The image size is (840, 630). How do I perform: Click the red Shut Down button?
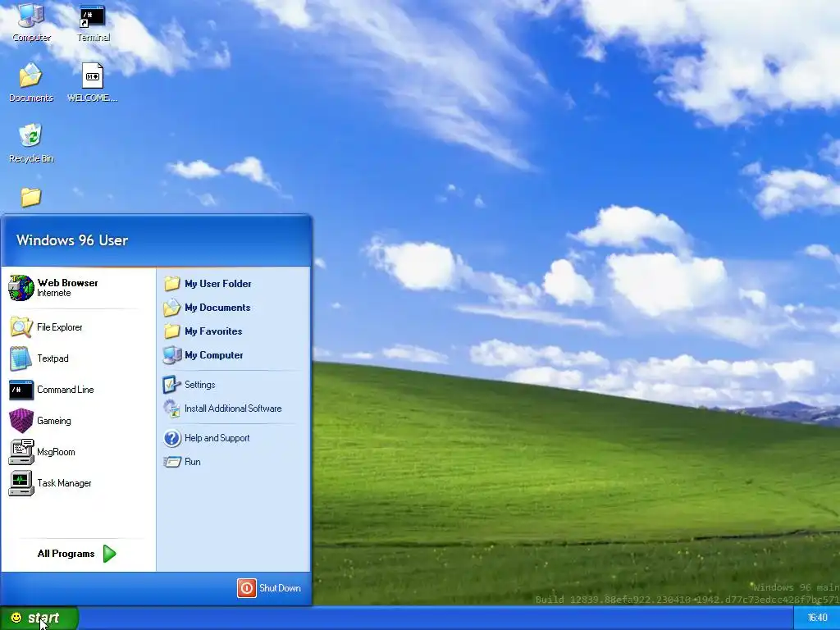tap(269, 588)
